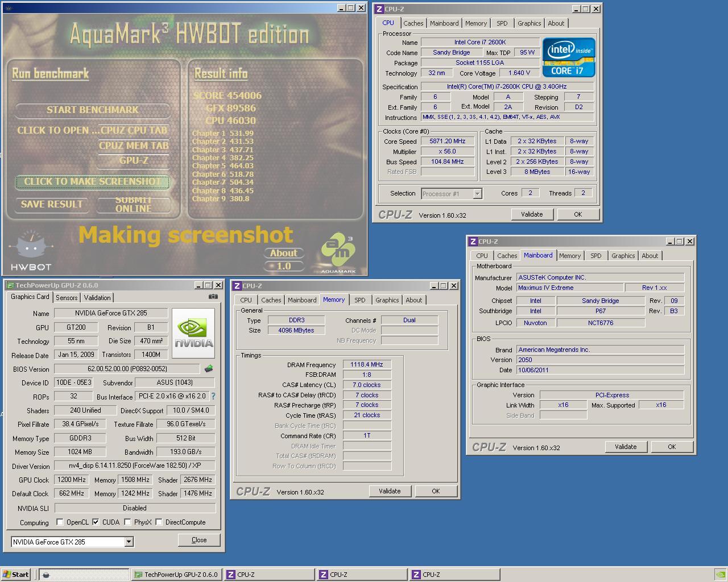Switch to Validation tab in GPU-Z

[97, 298]
